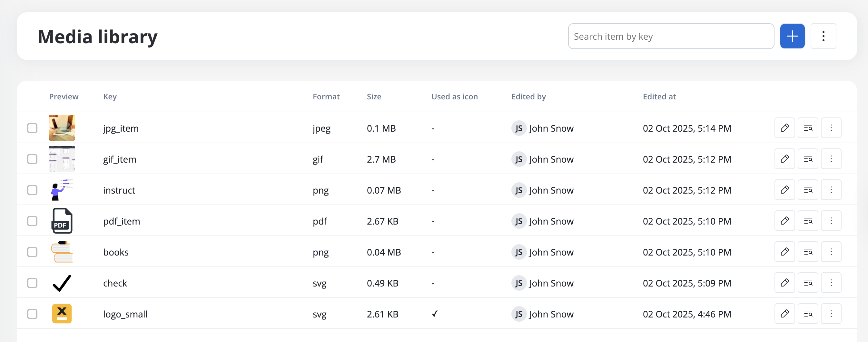This screenshot has width=868, height=342.
Task: Click the pencil icon for logo_small
Action: click(x=784, y=314)
